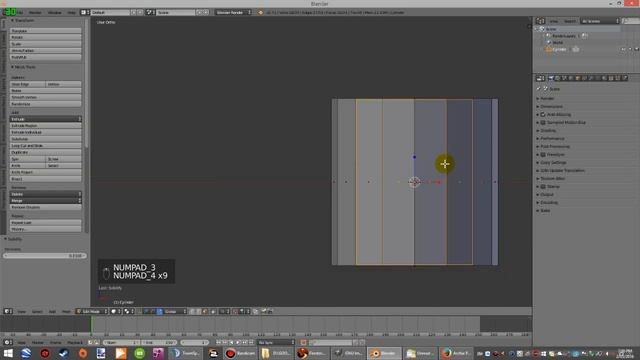Switch to Vertex select mode icon

click(192, 311)
